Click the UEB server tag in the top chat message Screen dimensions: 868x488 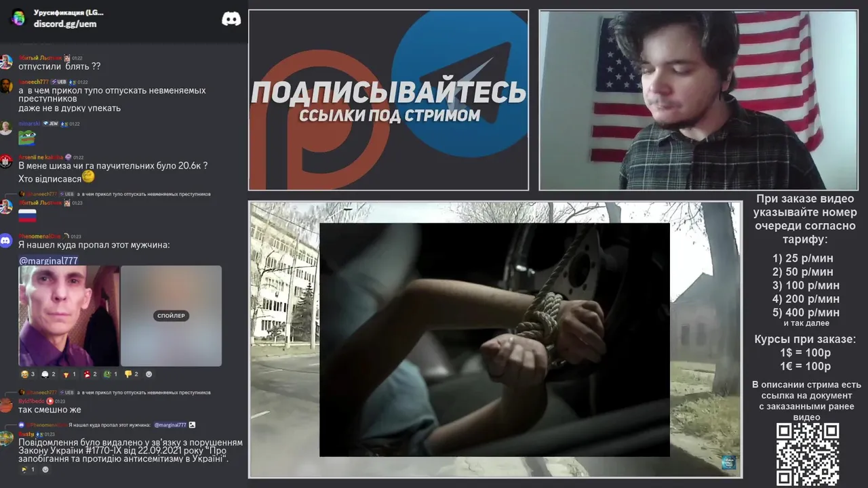click(59, 82)
